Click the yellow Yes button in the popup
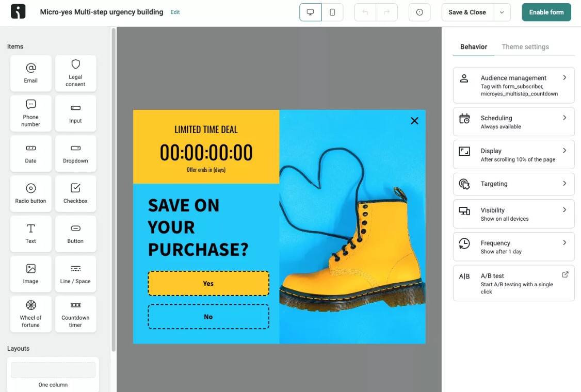The width and height of the screenshot is (581, 392). tap(208, 283)
